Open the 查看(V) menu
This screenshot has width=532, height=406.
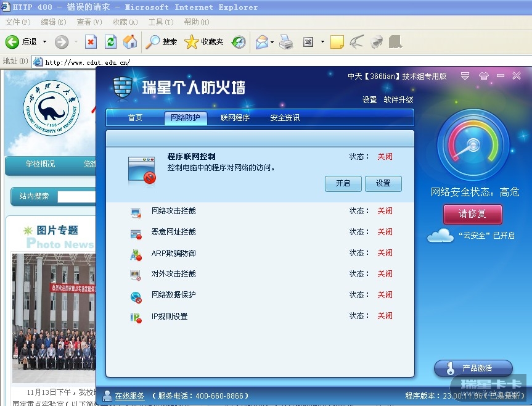coord(89,22)
